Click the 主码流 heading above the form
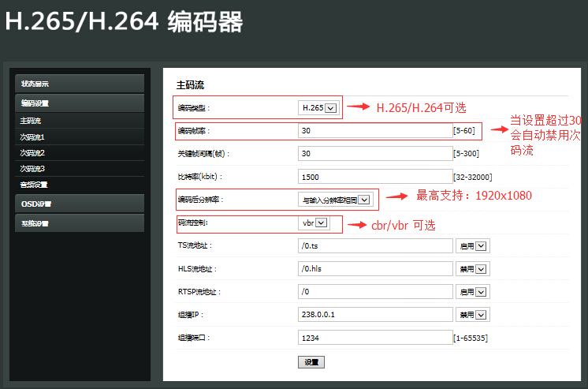The image size is (588, 389). click(190, 85)
